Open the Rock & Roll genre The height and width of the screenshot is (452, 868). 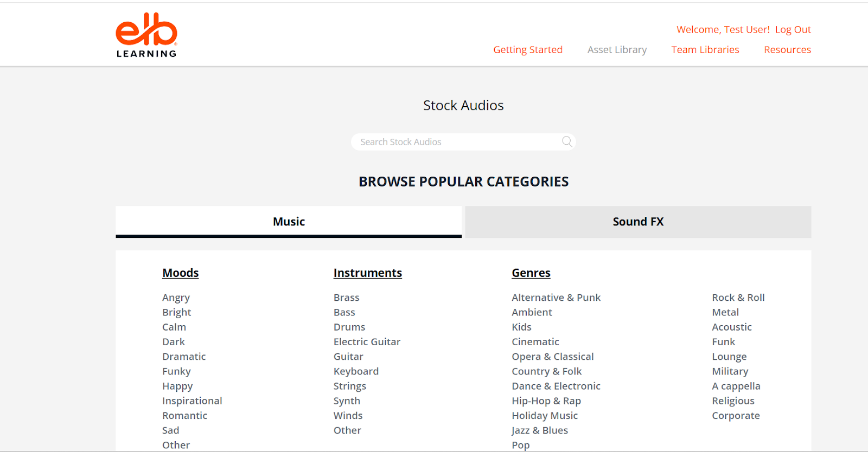tap(738, 298)
